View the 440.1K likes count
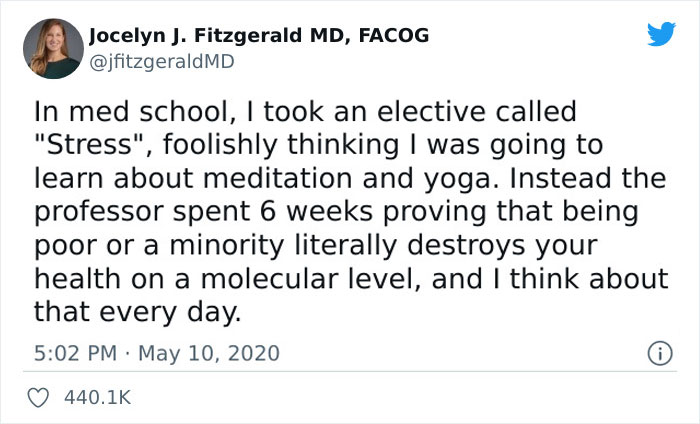This screenshot has height=424, width=700. click(96, 398)
